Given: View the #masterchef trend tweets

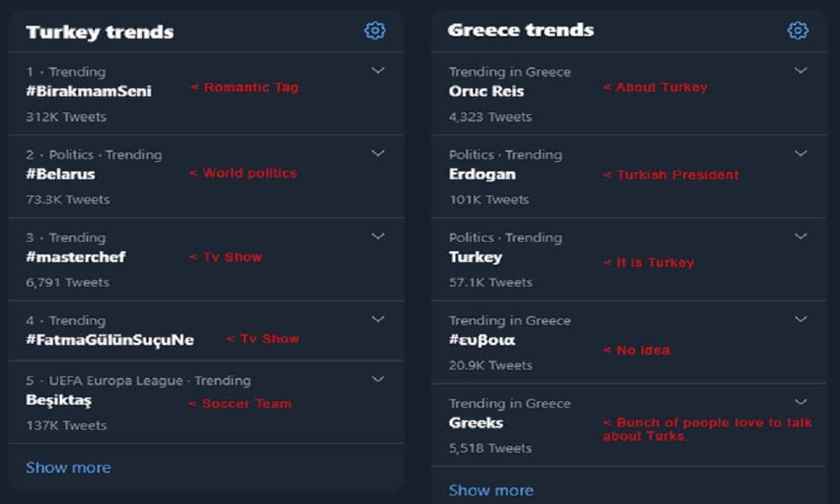Looking at the screenshot, I should tap(76, 257).
